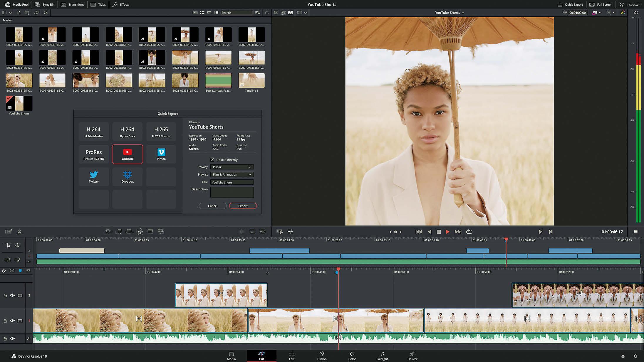This screenshot has height=362, width=644.
Task: Choose the Twitter export preset
Action: click(94, 177)
